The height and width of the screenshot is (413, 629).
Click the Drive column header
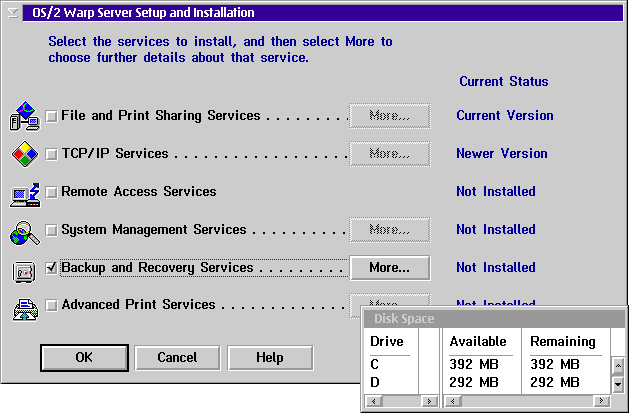pos(387,341)
